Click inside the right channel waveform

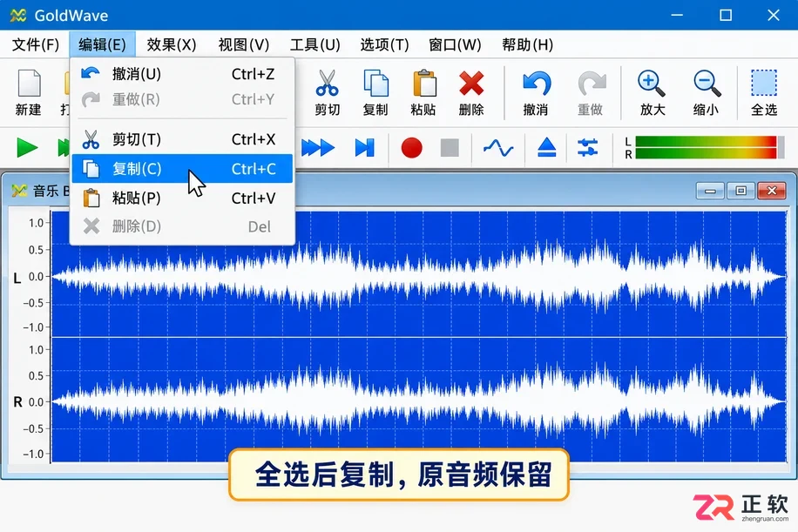(418, 400)
